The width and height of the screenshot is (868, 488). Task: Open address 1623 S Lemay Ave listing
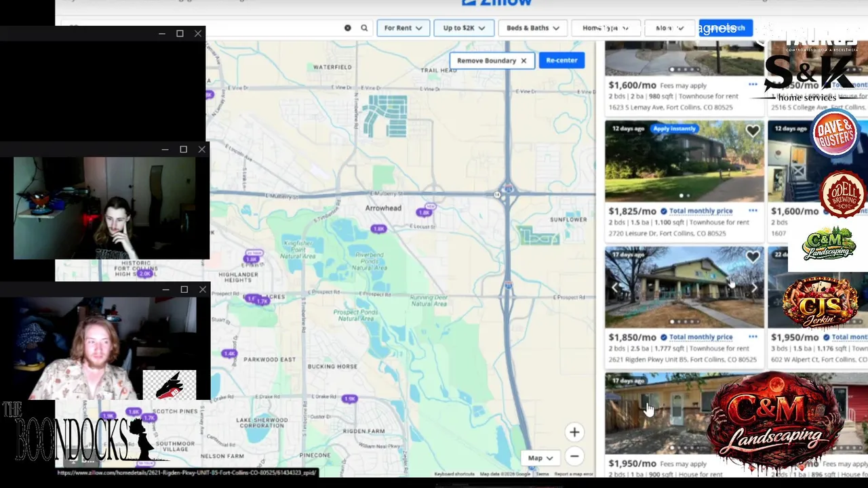pyautogui.click(x=671, y=107)
